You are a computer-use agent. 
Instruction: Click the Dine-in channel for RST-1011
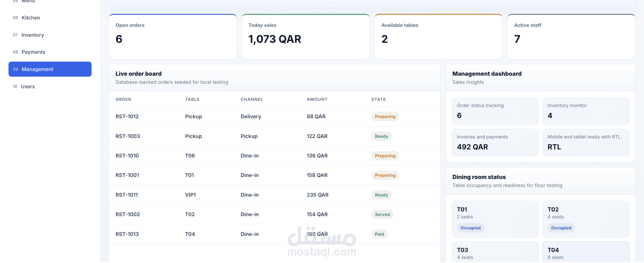pos(249,195)
